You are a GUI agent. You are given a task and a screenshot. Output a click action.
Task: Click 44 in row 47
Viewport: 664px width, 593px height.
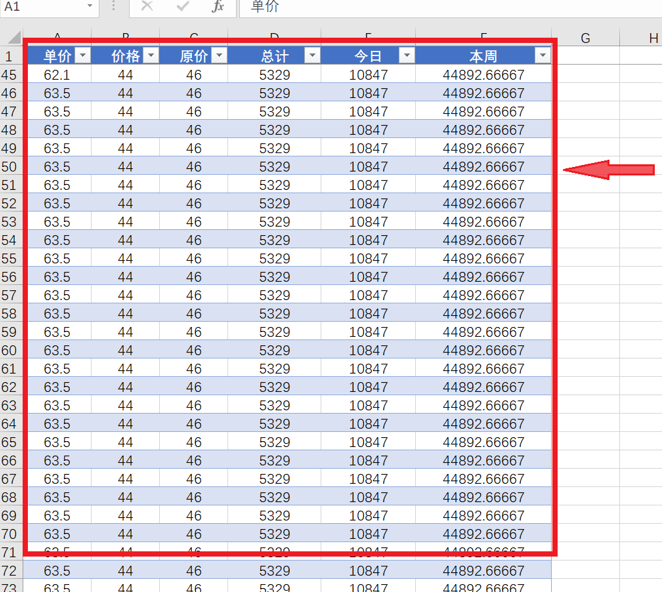(x=125, y=111)
